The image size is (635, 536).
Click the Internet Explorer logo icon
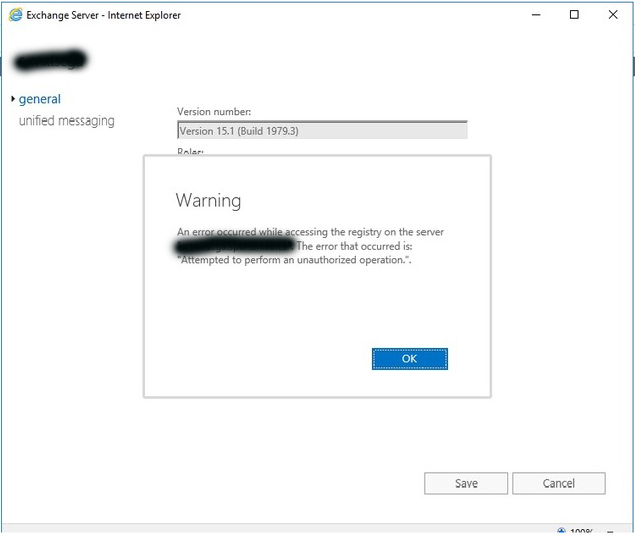tap(15, 15)
